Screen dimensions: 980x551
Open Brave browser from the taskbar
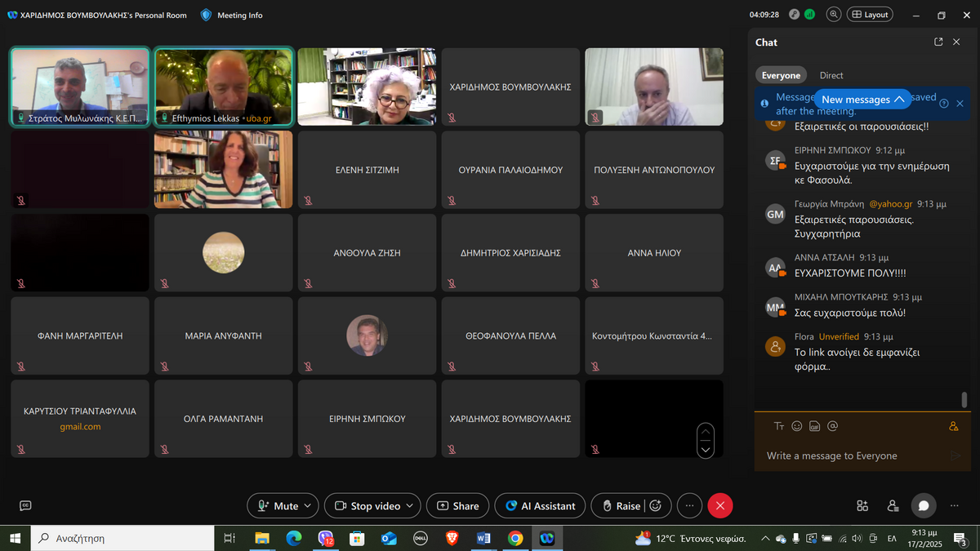[x=452, y=538]
